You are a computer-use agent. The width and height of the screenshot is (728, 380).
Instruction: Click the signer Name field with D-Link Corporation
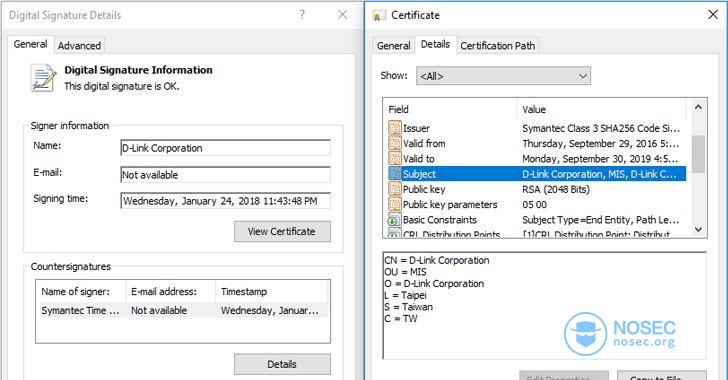(x=225, y=148)
